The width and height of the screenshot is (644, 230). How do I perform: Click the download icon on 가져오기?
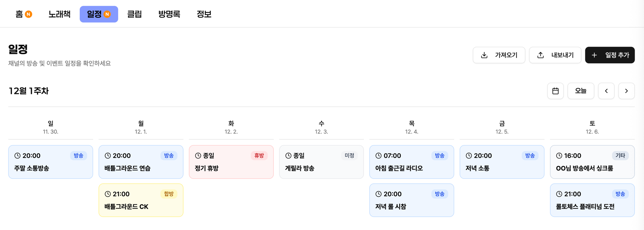(x=484, y=55)
